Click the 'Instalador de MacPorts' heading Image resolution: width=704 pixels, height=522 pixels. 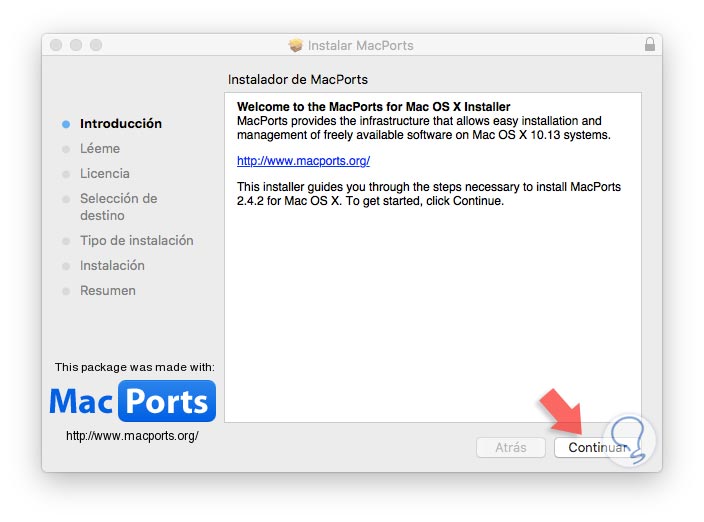point(298,79)
